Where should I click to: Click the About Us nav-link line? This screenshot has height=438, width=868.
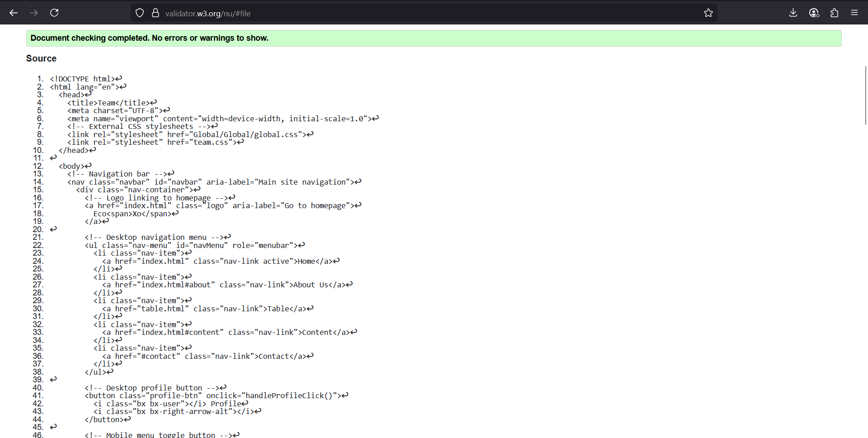(x=227, y=285)
